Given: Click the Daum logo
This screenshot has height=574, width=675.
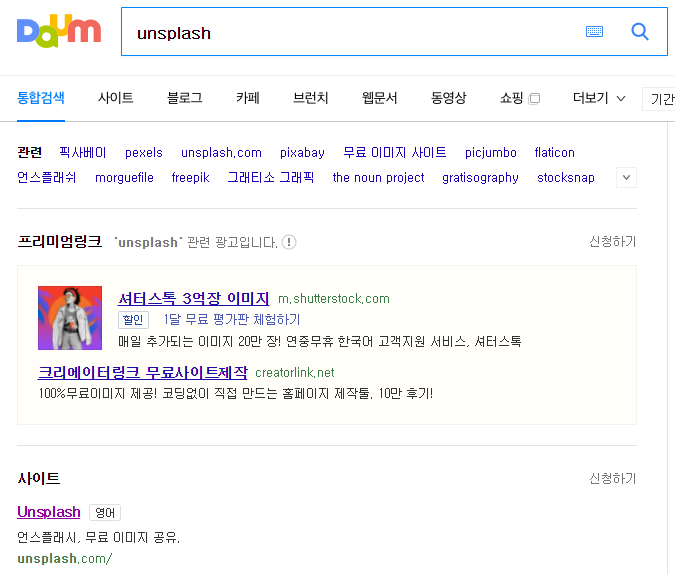Looking at the screenshot, I should pyautogui.click(x=59, y=31).
